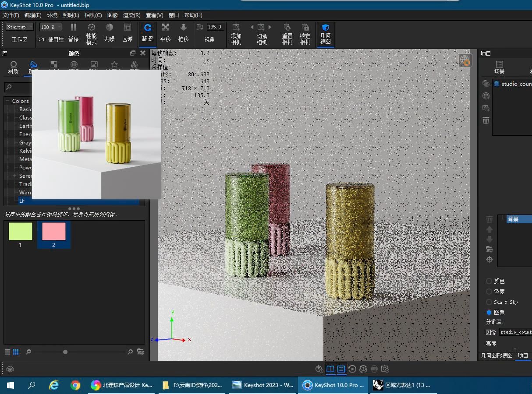
Task: Switch to the Materials library tab
Action: point(14,67)
